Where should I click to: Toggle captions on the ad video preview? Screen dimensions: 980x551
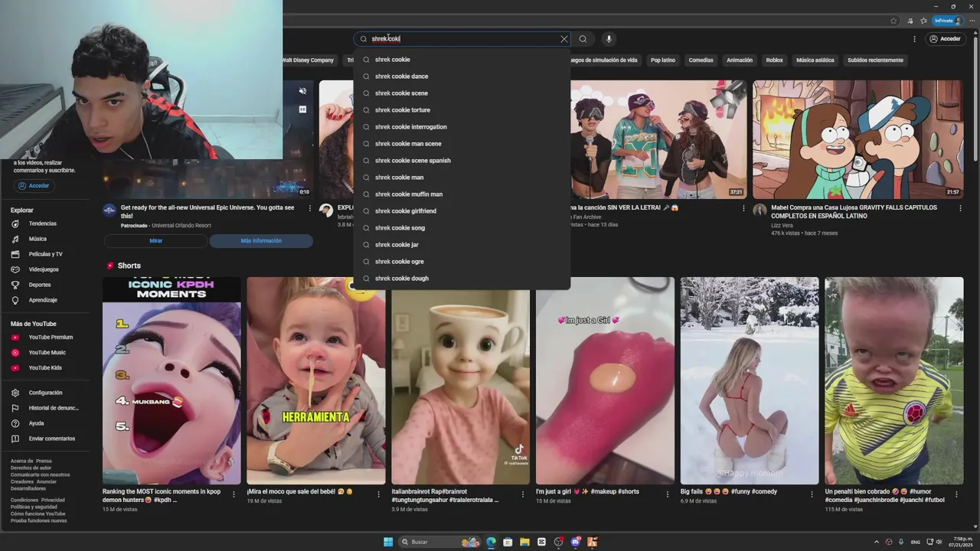click(302, 109)
